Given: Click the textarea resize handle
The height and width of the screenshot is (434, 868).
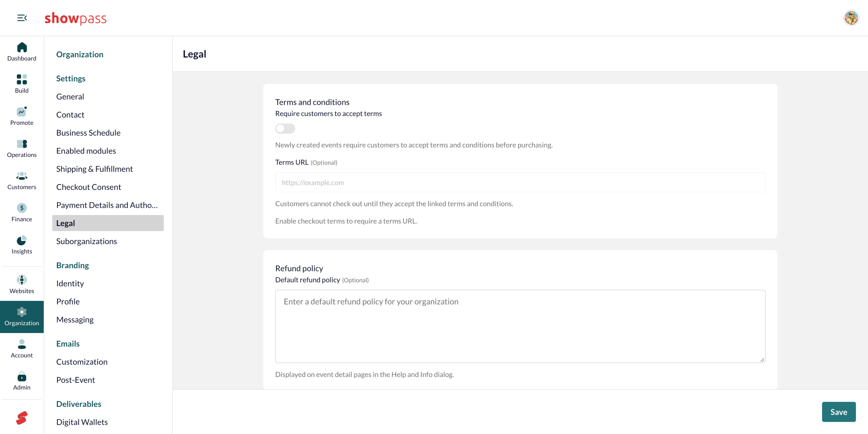Looking at the screenshot, I should [x=762, y=360].
